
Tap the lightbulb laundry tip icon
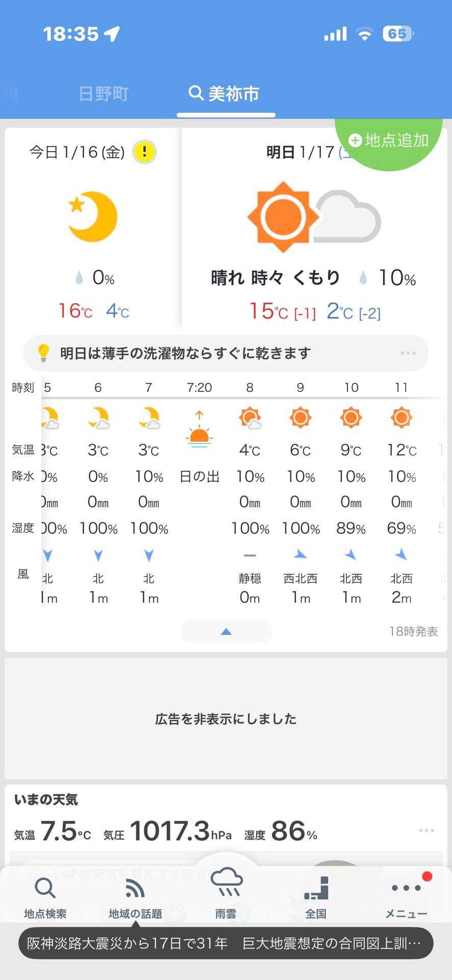coord(43,353)
